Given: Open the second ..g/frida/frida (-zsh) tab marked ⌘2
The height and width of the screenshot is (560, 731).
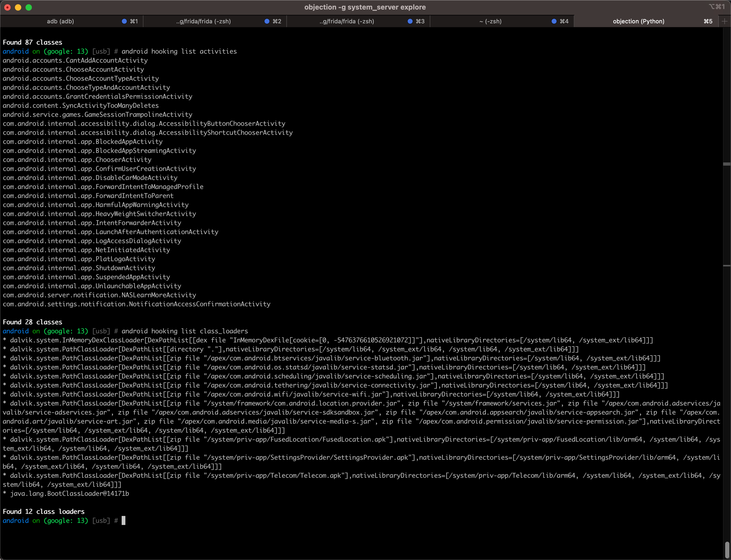Looking at the screenshot, I should point(215,21).
